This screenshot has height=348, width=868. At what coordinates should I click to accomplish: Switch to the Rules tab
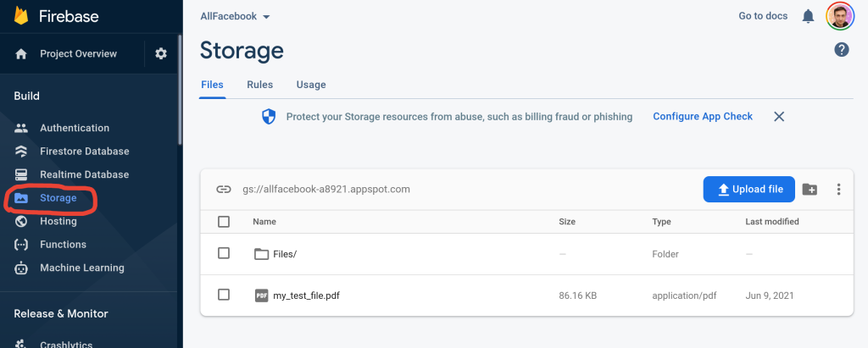pyautogui.click(x=259, y=85)
